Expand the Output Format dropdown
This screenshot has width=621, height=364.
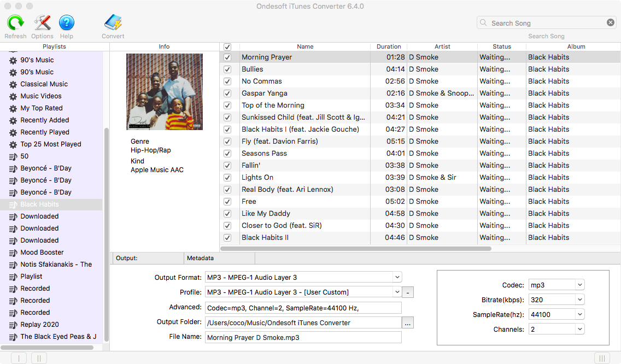[397, 277]
